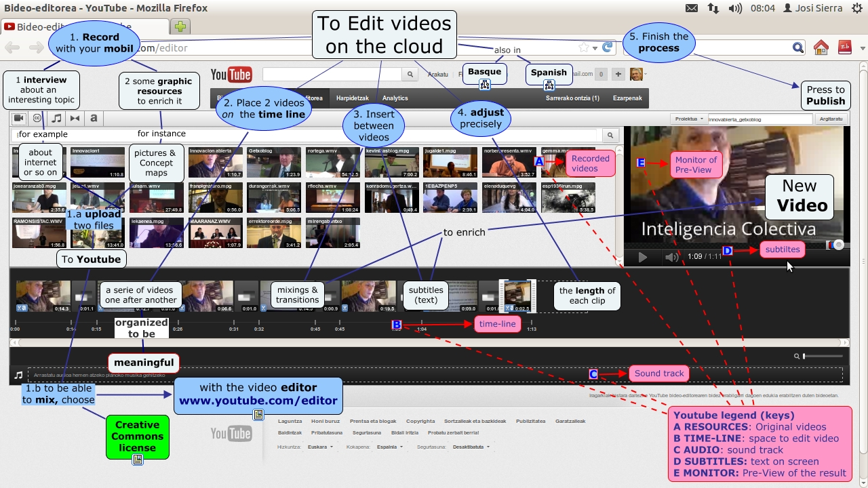Click the red Zotero-style toolbar icon
This screenshot has height=488, width=868.
[844, 47]
